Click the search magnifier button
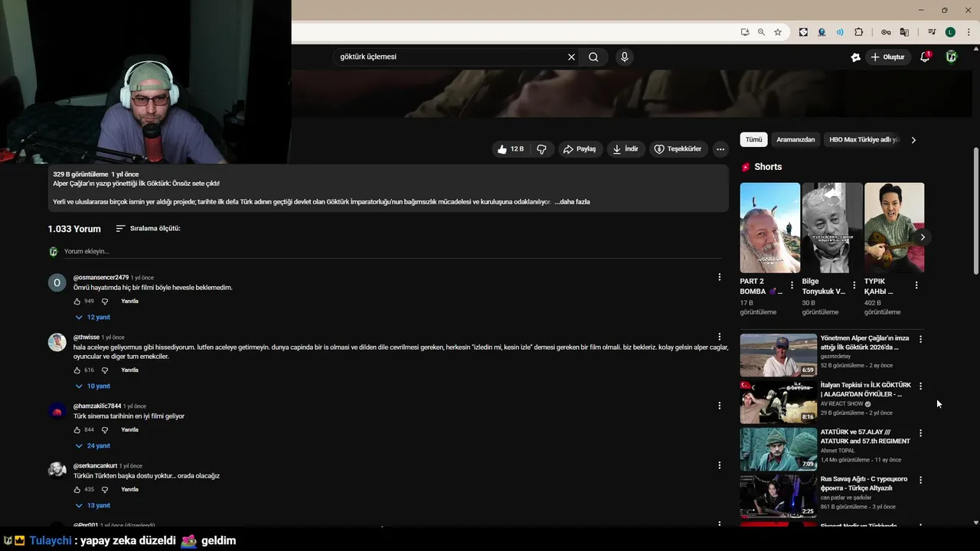 [x=593, y=57]
